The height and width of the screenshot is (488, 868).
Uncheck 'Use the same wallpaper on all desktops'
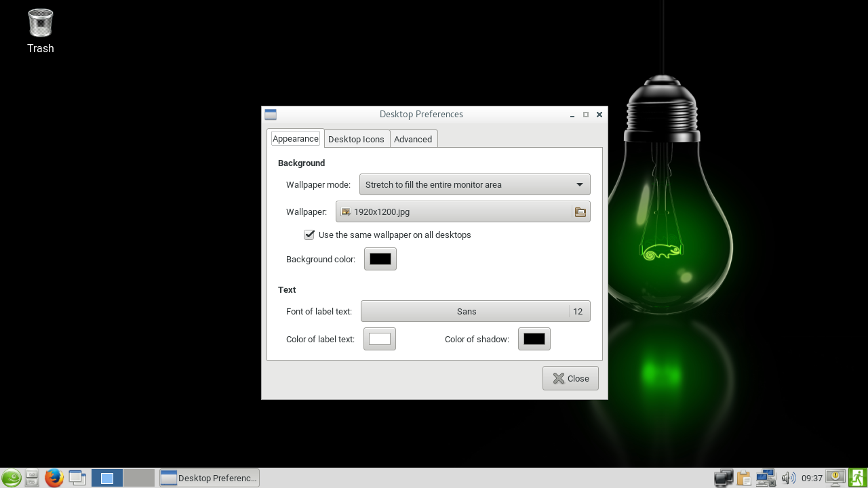[309, 235]
